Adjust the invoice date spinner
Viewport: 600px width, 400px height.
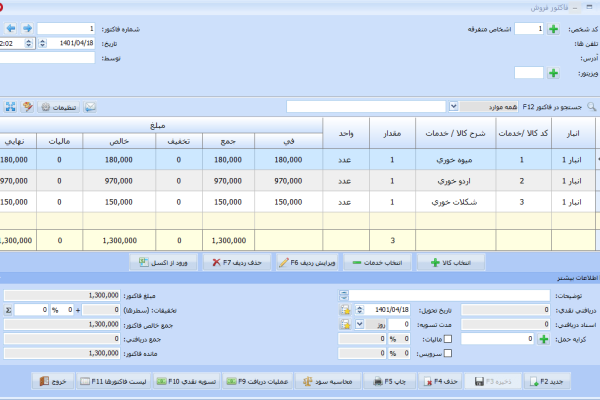click(42, 43)
